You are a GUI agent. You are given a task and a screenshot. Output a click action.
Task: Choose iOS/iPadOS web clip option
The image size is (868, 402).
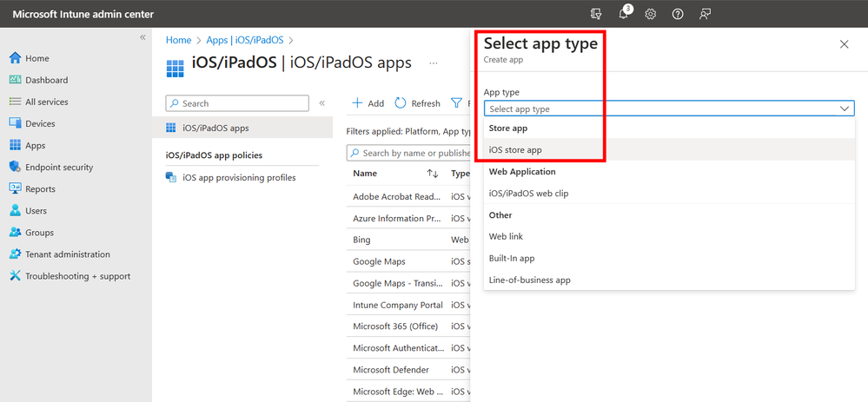(x=669, y=194)
